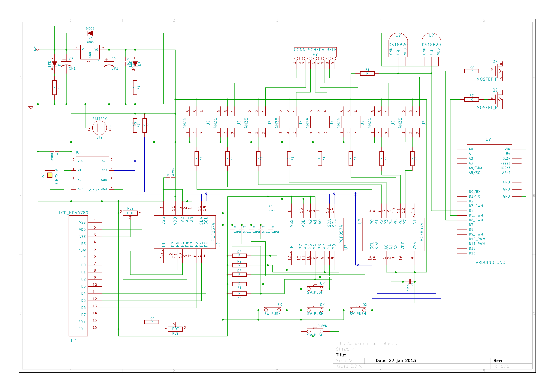This screenshot has width=555, height=392.
Task: Select the 7805 voltage regulator symbol
Action: (x=90, y=52)
